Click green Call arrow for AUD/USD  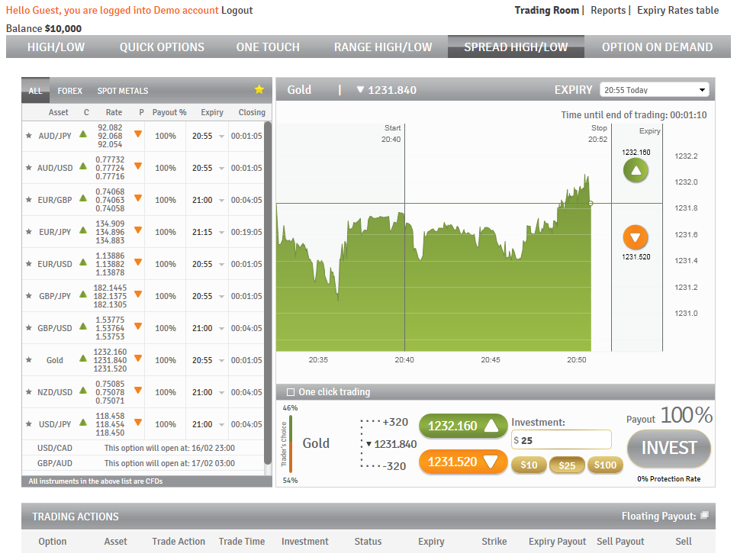83,166
